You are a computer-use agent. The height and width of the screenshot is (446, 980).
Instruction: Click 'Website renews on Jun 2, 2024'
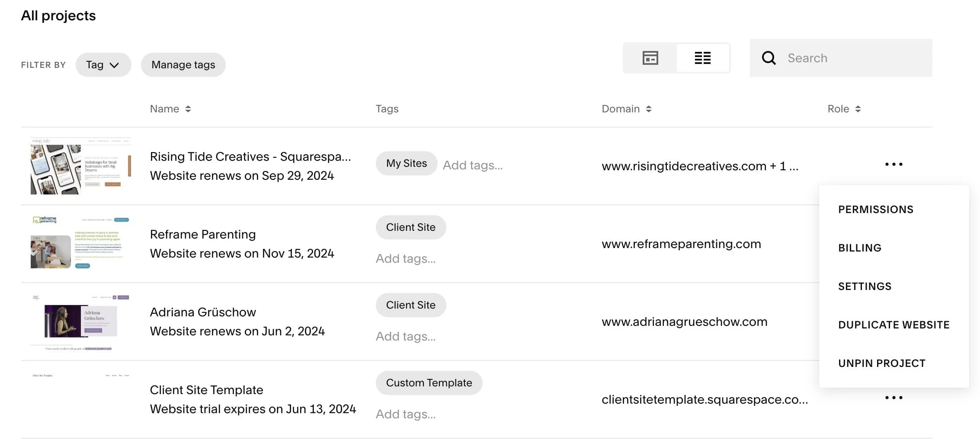237,331
